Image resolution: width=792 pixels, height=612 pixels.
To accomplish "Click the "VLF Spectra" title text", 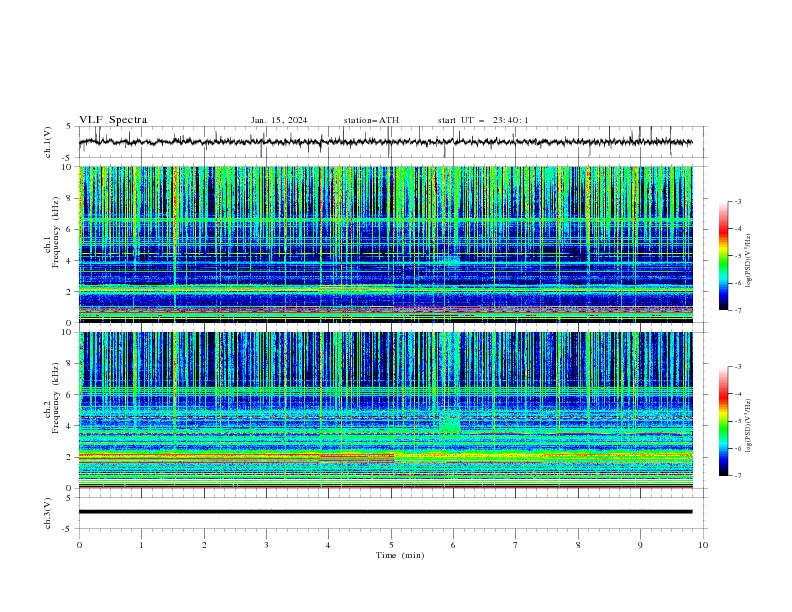I will click(x=113, y=120).
